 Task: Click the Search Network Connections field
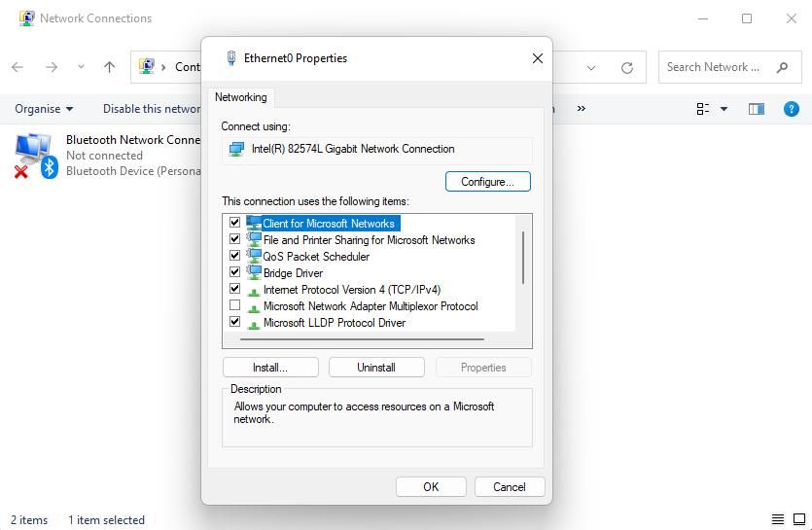click(x=729, y=67)
